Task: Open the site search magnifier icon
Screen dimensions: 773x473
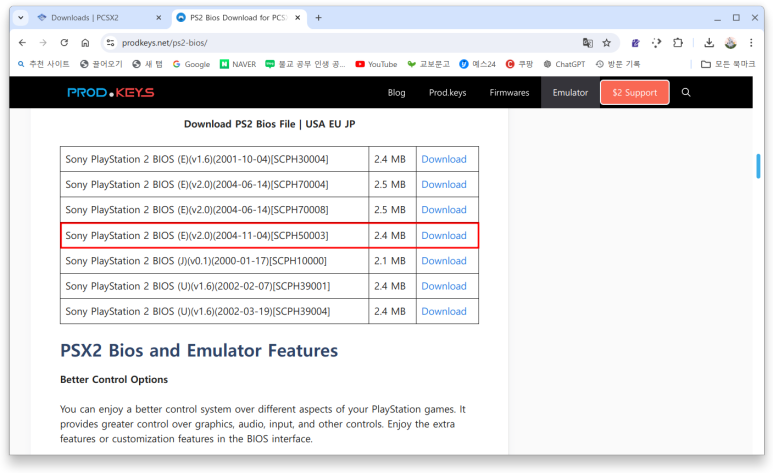Action: coord(686,93)
